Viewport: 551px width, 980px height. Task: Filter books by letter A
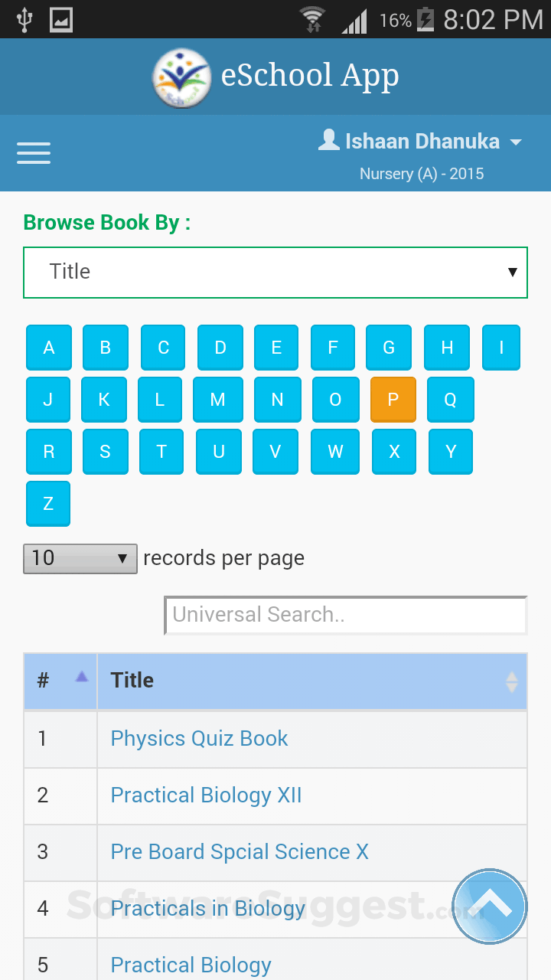(49, 348)
